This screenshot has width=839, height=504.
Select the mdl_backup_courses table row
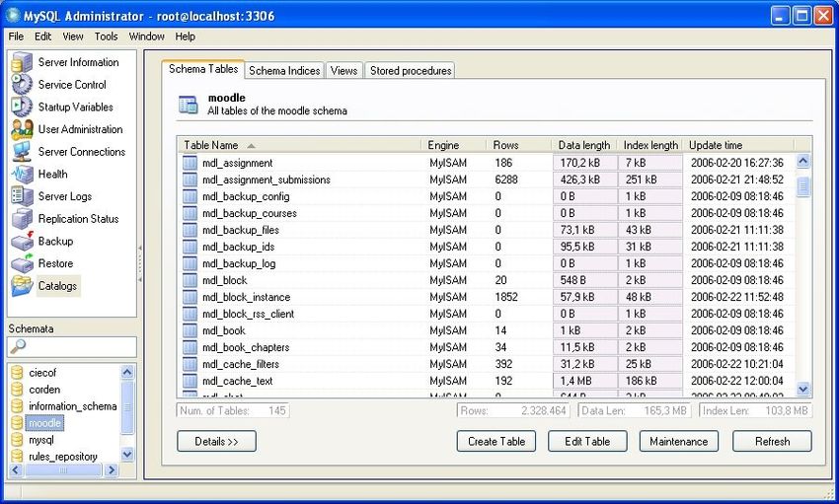(x=487, y=213)
